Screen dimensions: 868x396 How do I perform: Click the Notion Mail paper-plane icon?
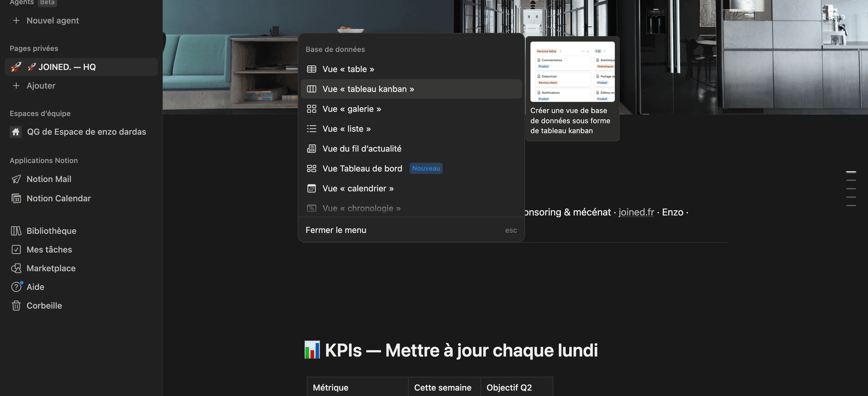(16, 179)
